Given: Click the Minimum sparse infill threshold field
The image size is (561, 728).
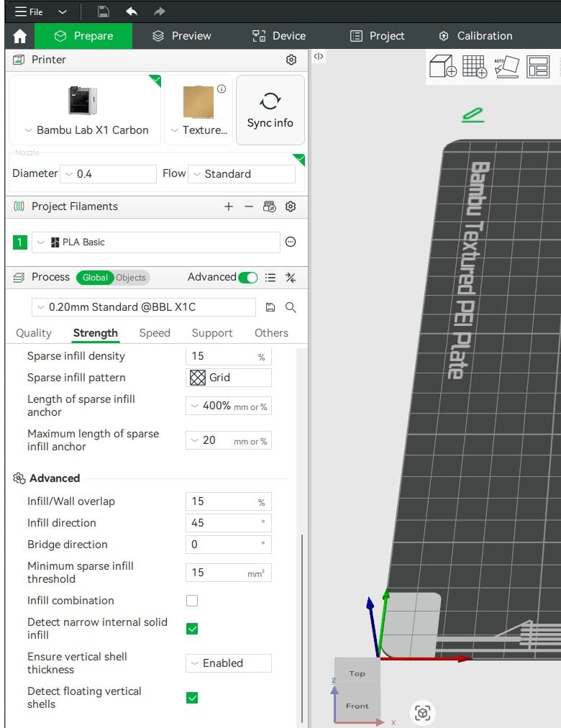Looking at the screenshot, I should 228,573.
